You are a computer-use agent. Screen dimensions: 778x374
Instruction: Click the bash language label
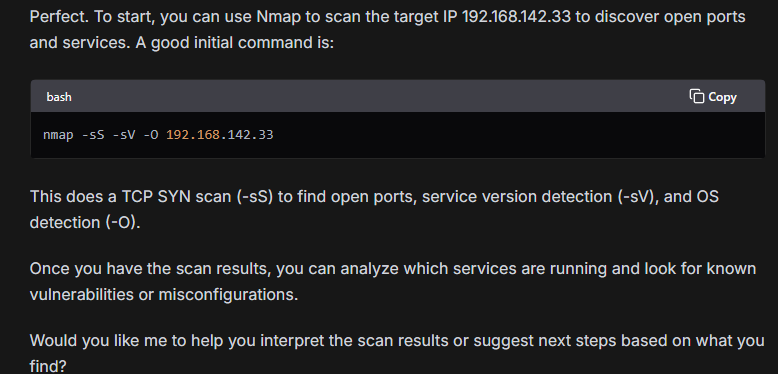tap(59, 97)
